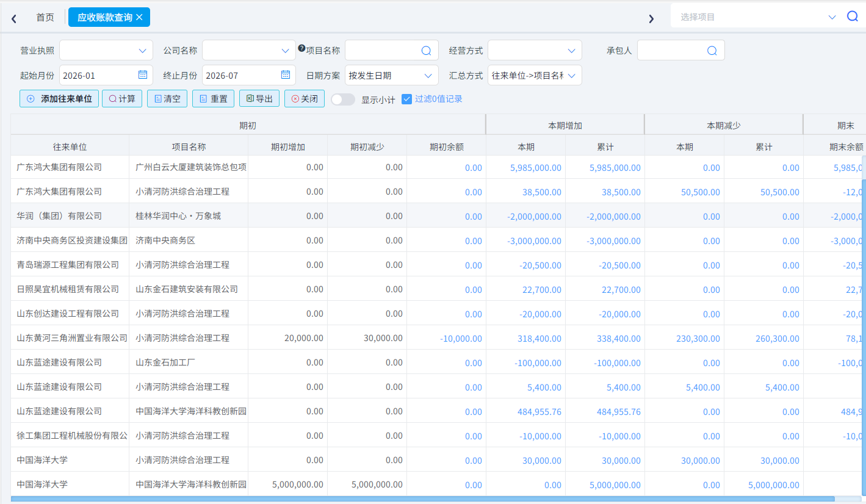Click the search icon in 承包人 field
The image size is (866, 504).
click(x=712, y=51)
